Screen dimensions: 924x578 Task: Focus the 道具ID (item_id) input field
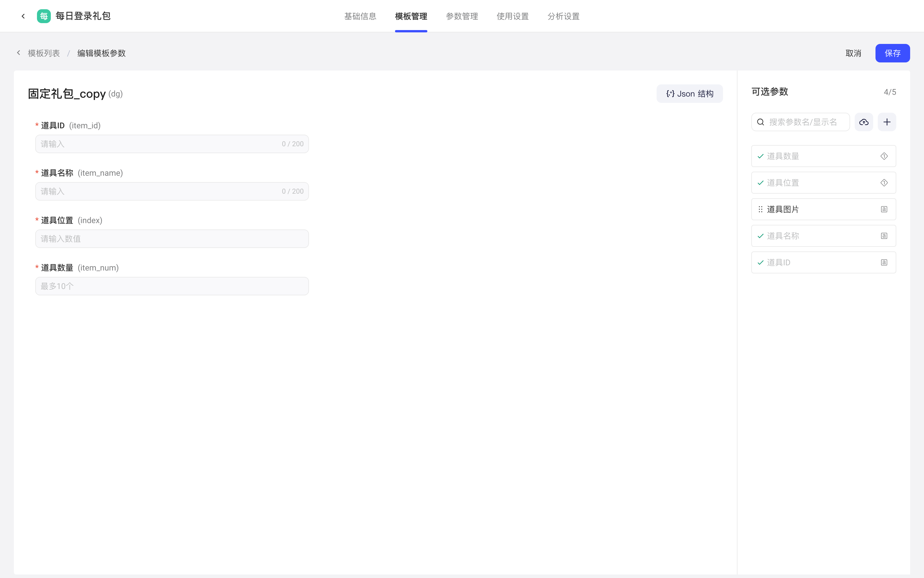click(172, 144)
